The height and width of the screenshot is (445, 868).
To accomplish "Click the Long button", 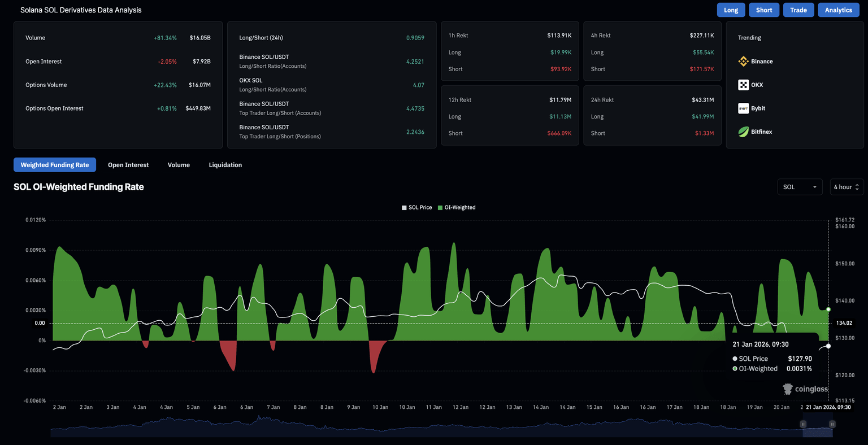I will pyautogui.click(x=731, y=10).
